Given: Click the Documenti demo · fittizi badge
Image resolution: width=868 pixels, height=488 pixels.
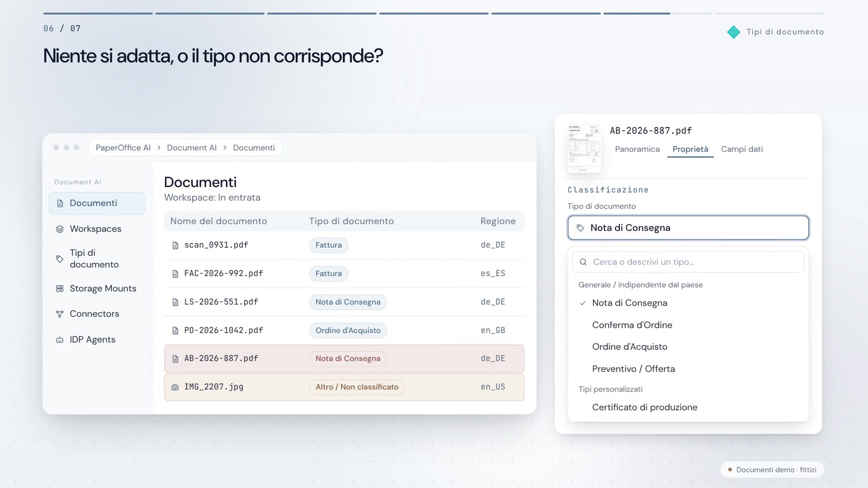Looking at the screenshot, I should coord(772,470).
